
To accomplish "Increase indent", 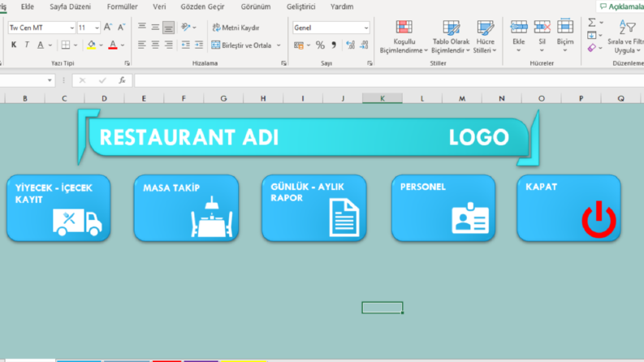I will 199,45.
